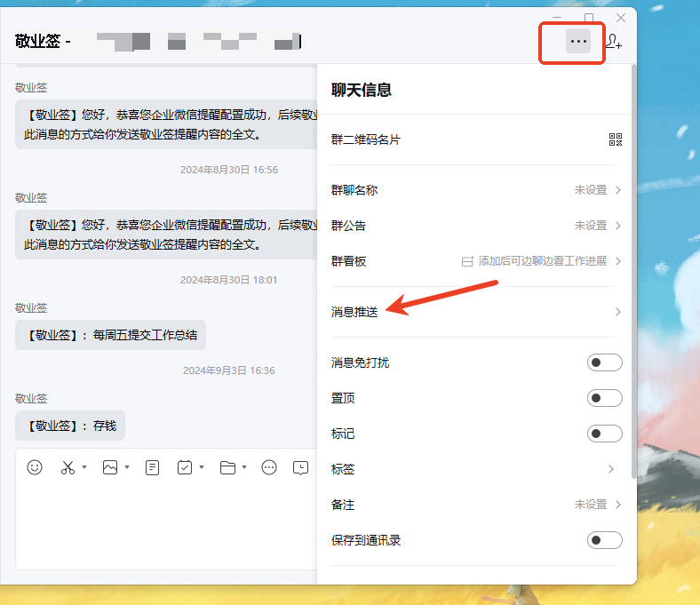
Task: Click the scissors screenshot tool
Action: 68,467
